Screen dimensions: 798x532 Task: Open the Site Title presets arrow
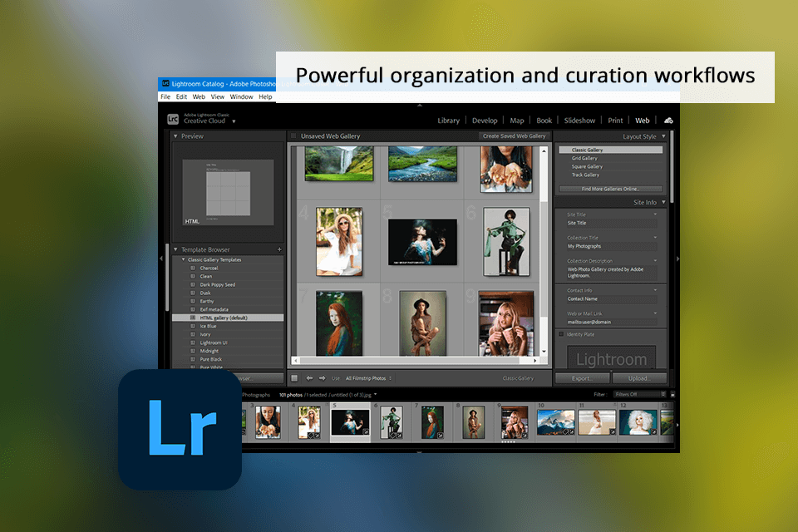[x=655, y=214]
